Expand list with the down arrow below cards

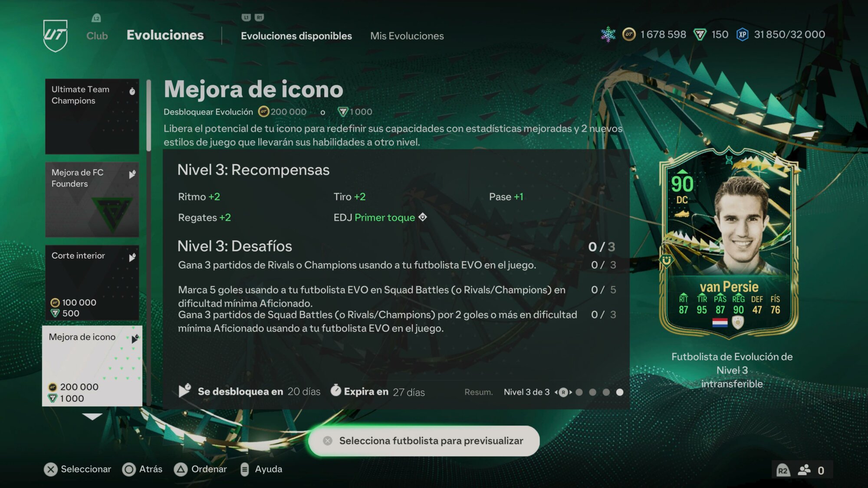[92, 416]
